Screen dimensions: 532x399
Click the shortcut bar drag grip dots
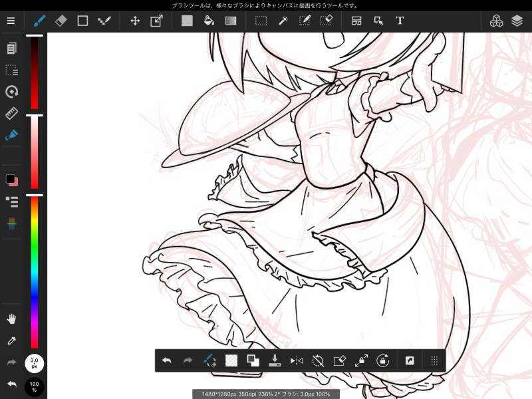(434, 360)
